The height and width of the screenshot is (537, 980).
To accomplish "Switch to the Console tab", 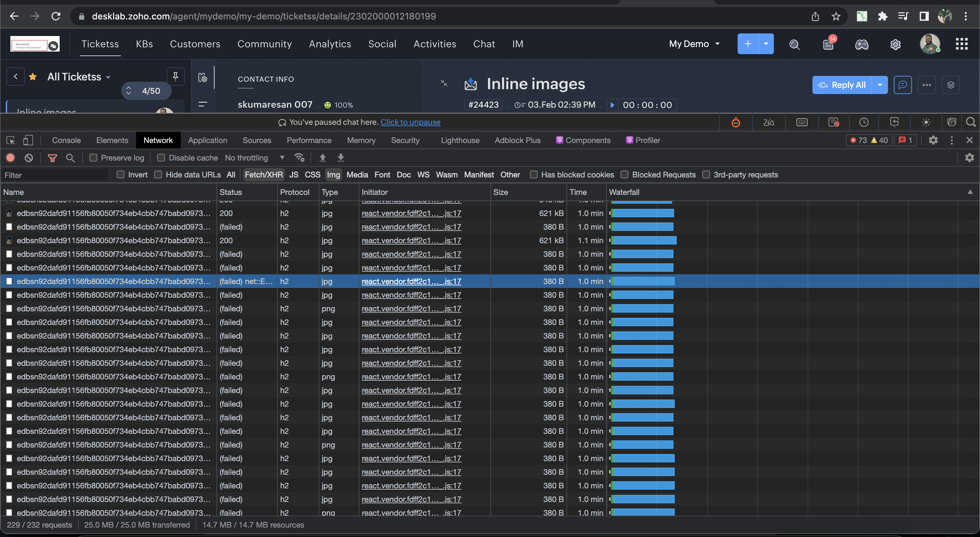I will pyautogui.click(x=66, y=140).
